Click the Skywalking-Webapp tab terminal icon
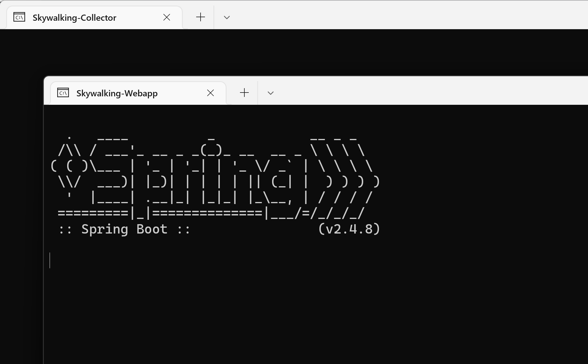The width and height of the screenshot is (588, 364). click(x=63, y=93)
